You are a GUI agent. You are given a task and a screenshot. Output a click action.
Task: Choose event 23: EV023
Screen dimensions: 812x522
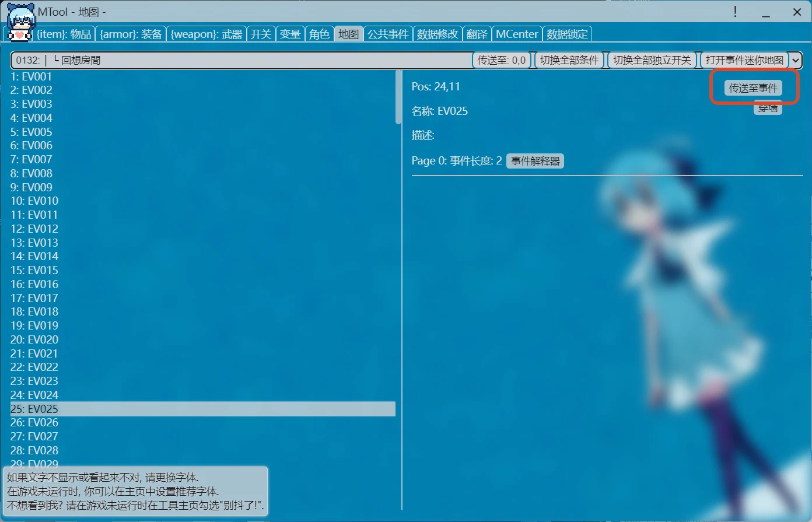tap(202, 381)
